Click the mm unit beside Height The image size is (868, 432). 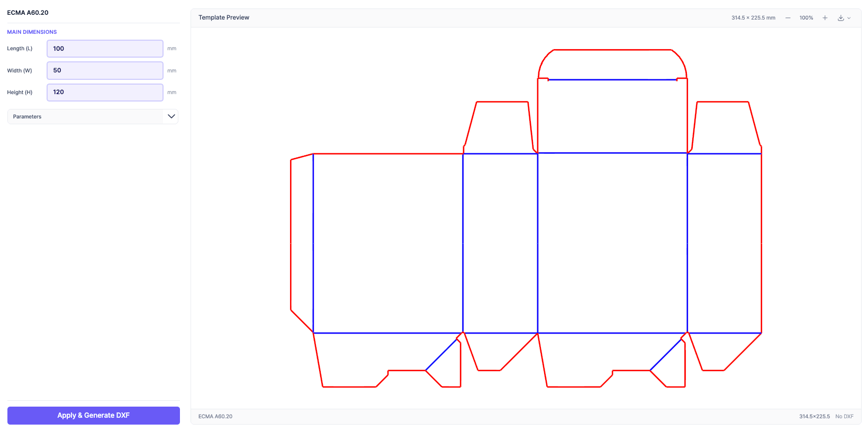[172, 93]
